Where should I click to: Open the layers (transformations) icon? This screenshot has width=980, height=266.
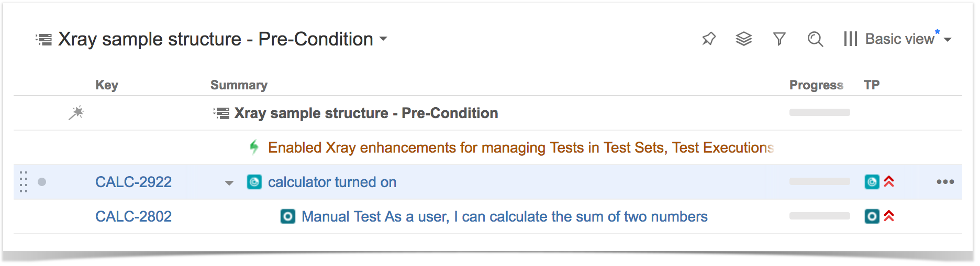[x=744, y=39]
